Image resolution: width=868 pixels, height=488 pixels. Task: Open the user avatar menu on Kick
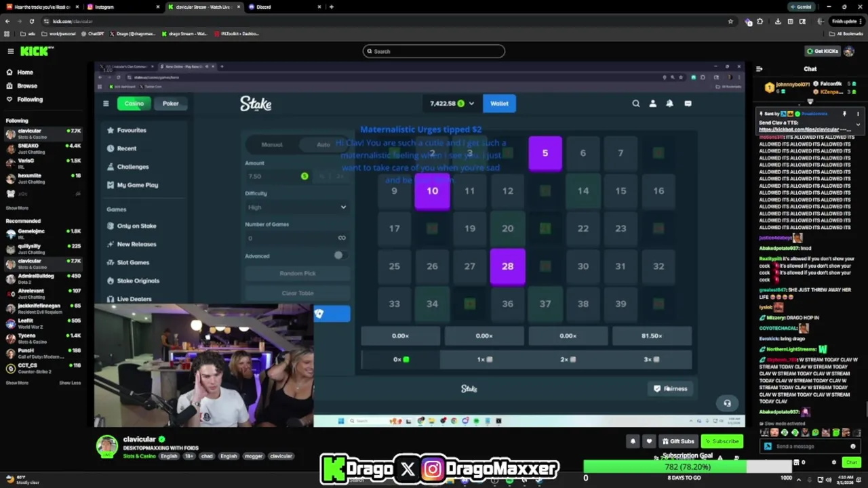[x=850, y=52]
